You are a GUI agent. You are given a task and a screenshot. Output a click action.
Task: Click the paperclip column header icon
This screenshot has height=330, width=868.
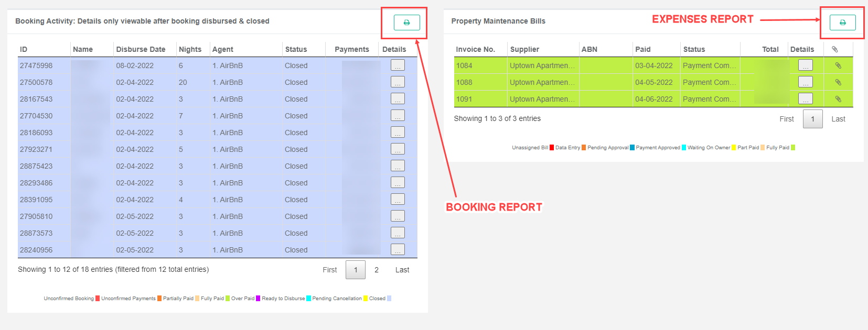(835, 49)
